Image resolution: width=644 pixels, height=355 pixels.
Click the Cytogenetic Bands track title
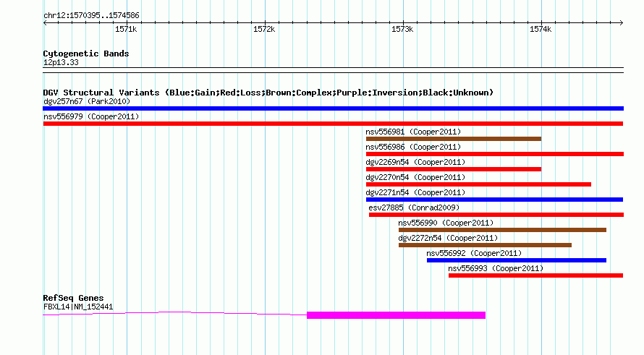click(86, 54)
